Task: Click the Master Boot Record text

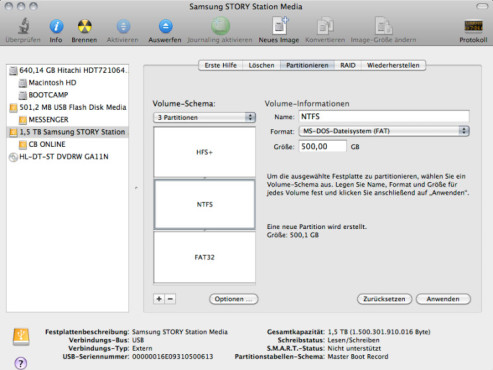Action: [358, 357]
